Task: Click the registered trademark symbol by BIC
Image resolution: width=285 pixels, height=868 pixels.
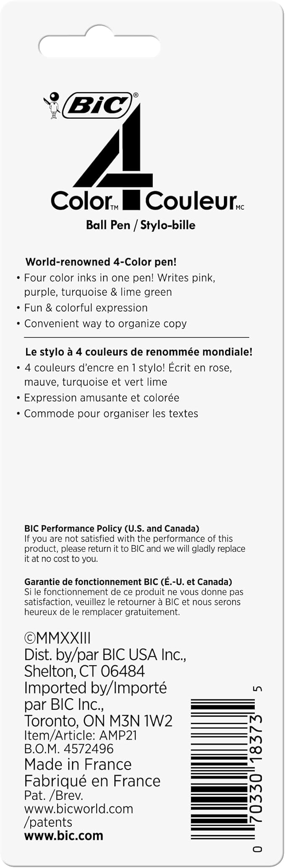Action: (x=136, y=95)
